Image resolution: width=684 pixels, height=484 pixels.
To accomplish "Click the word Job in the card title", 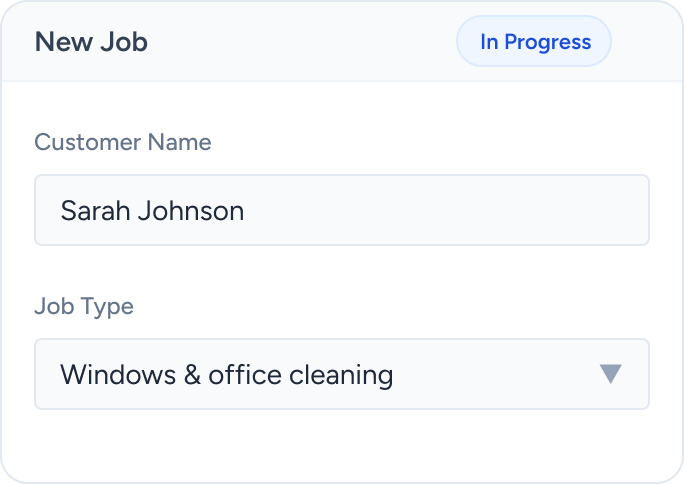I will (127, 42).
